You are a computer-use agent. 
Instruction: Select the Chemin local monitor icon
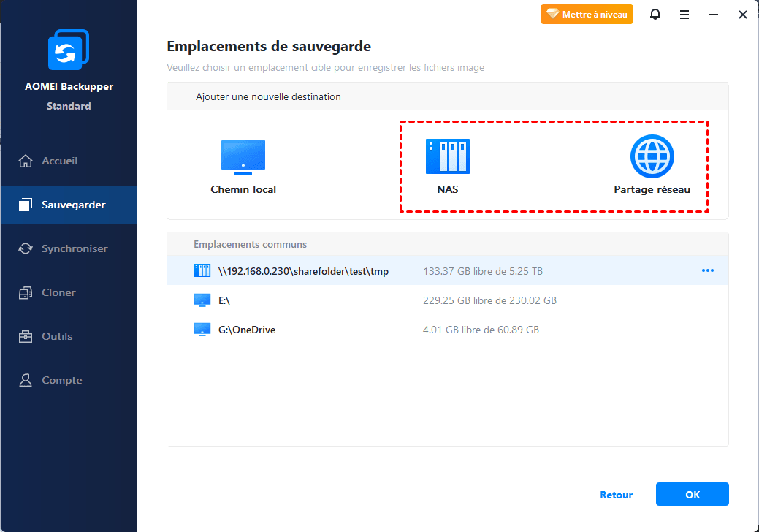pyautogui.click(x=243, y=158)
